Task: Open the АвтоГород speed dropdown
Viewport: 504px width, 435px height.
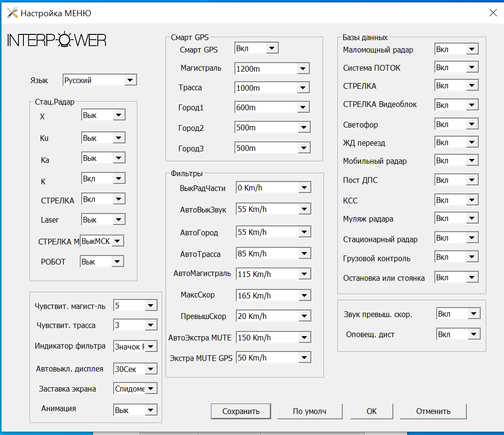Action: 304,233
